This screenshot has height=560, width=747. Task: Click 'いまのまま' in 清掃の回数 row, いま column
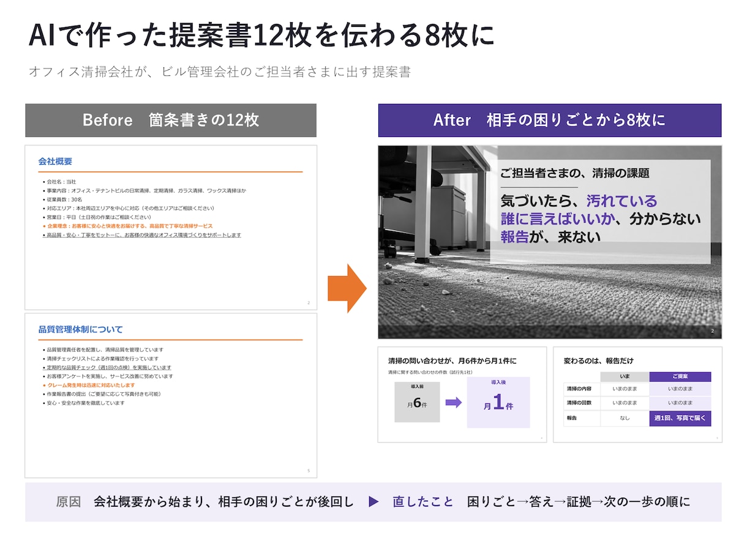click(625, 403)
